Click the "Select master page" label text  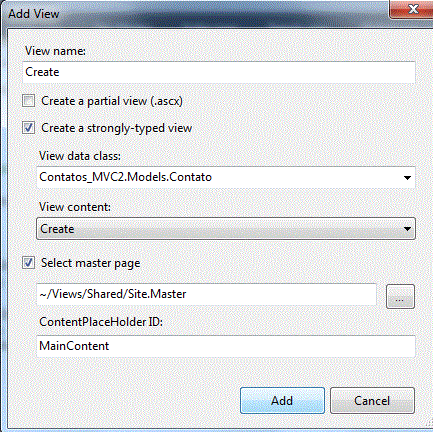pos(91,263)
